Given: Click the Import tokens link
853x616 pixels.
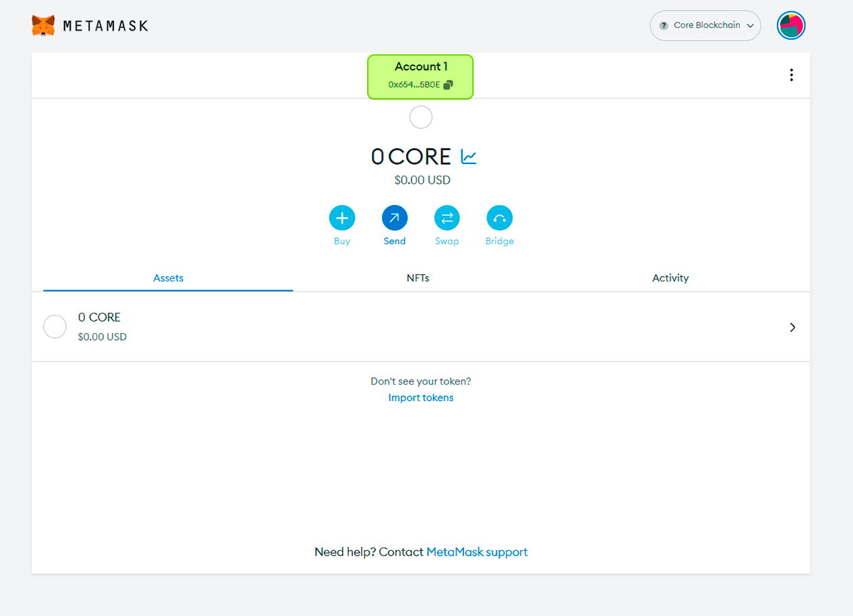Looking at the screenshot, I should coord(421,398).
